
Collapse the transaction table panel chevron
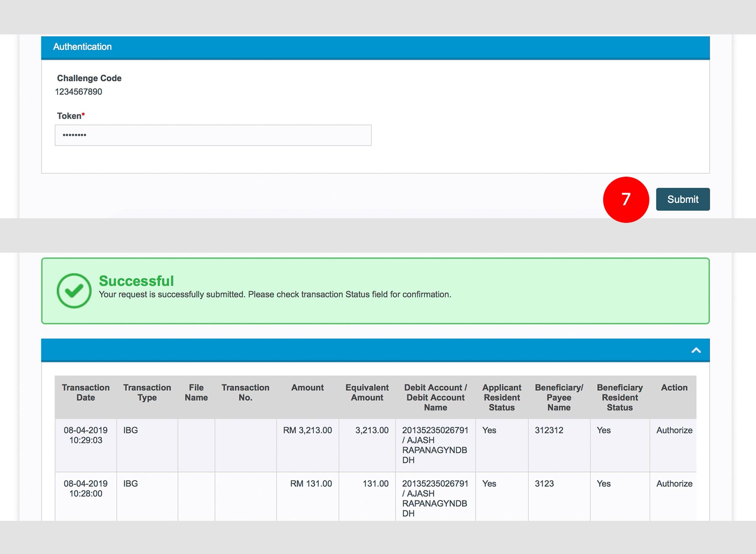(696, 350)
